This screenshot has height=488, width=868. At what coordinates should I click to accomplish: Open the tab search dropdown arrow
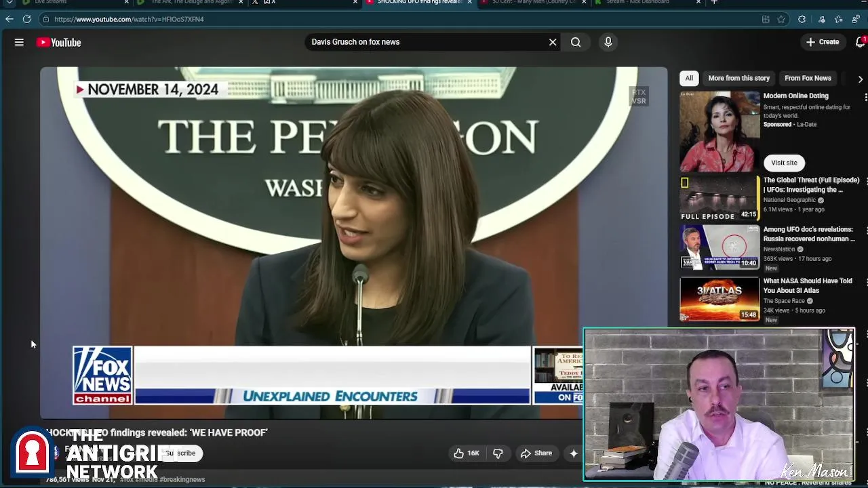tap(9, 3)
